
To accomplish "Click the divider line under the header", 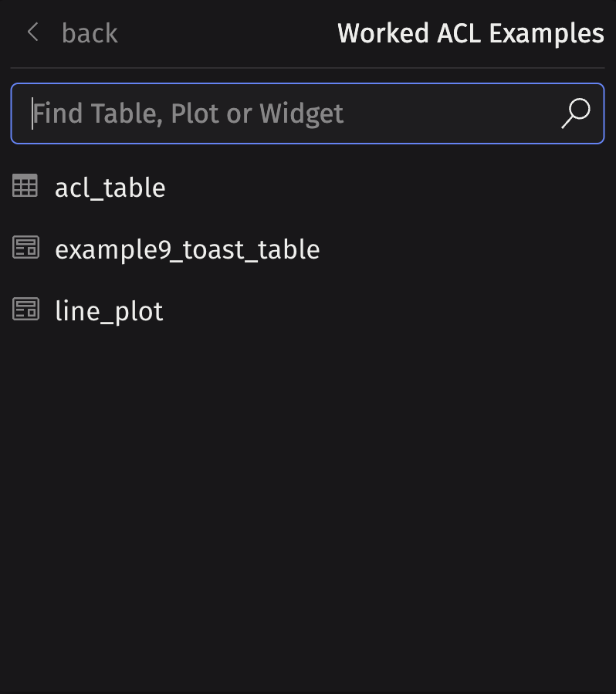I will 307,68.
